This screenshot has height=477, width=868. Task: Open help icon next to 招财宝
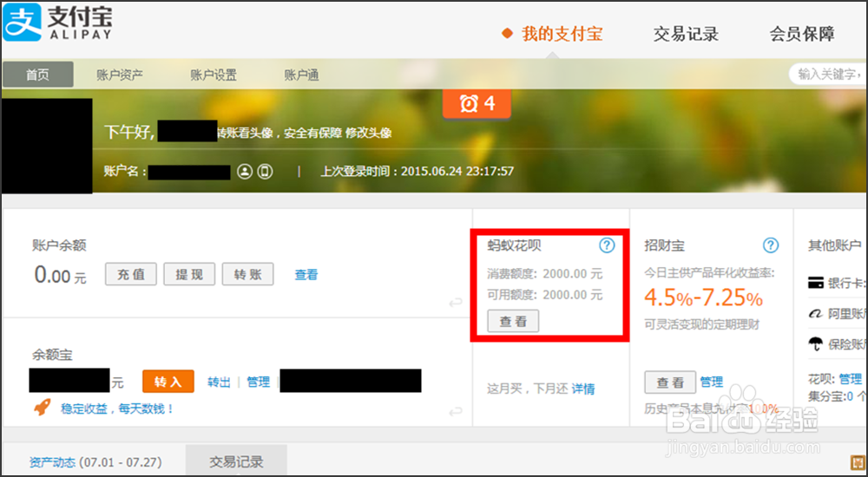tap(771, 245)
